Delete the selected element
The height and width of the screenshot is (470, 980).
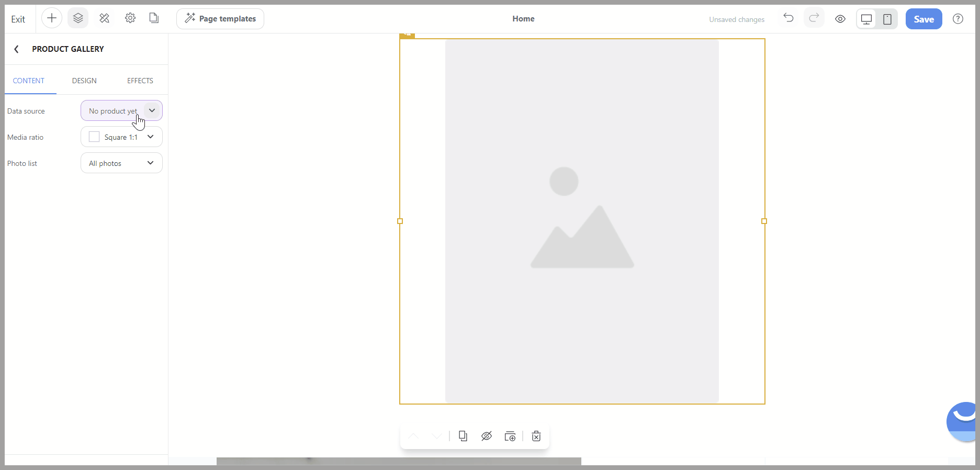[x=536, y=437]
